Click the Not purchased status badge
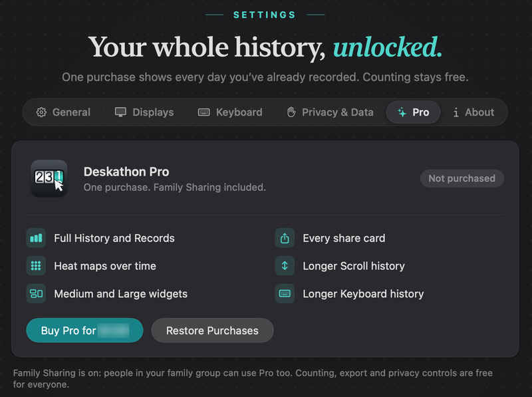The width and height of the screenshot is (532, 397). [462, 178]
